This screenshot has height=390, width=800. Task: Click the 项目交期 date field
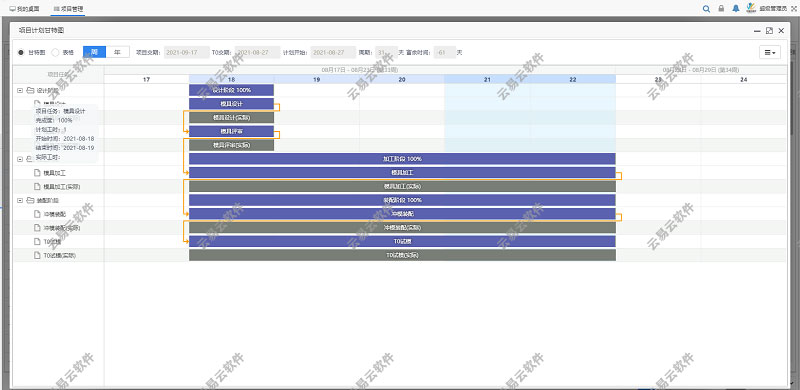pyautogui.click(x=187, y=52)
